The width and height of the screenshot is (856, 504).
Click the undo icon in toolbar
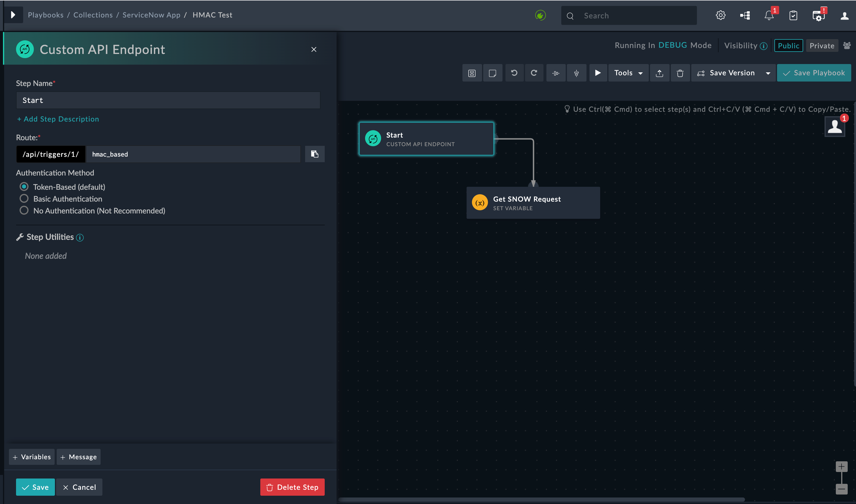[514, 73]
